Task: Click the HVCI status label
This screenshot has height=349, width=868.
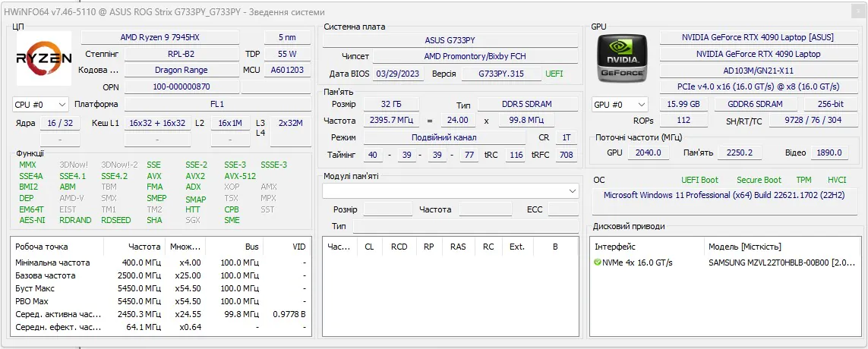Action: pyautogui.click(x=836, y=180)
